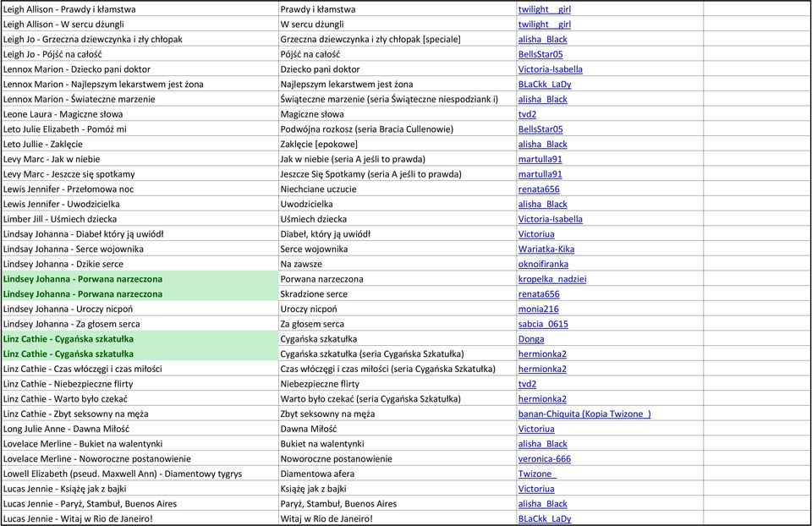
Task: Select cell Lindsey Johanna - Dzikie serce
Action: pos(140,265)
